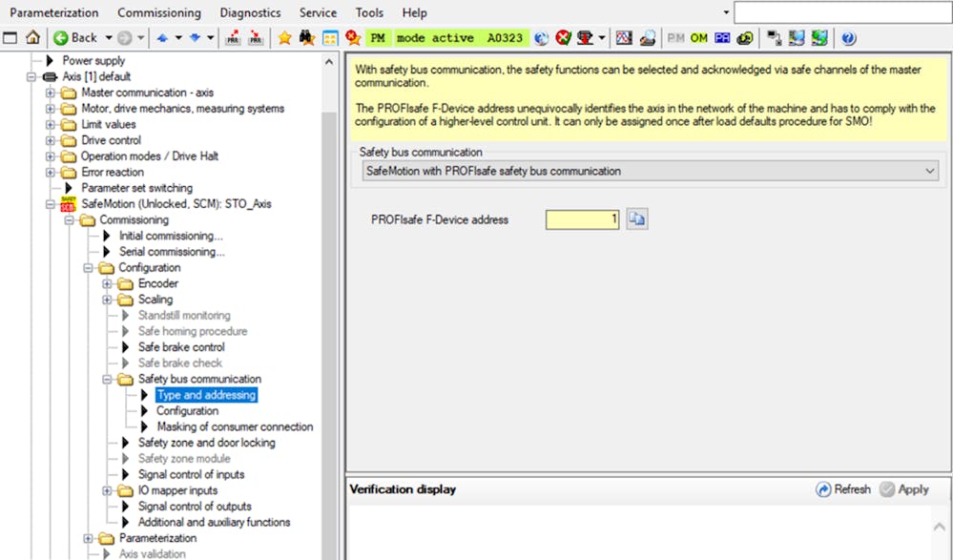The image size is (953, 560).
Task: Open the blue question mark help icon
Action: 849,38
